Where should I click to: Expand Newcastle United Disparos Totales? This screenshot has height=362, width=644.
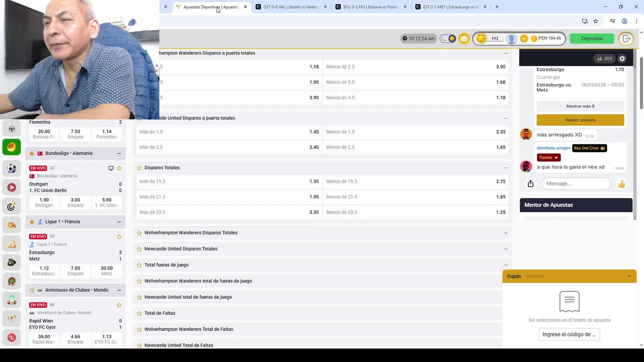coord(506,249)
